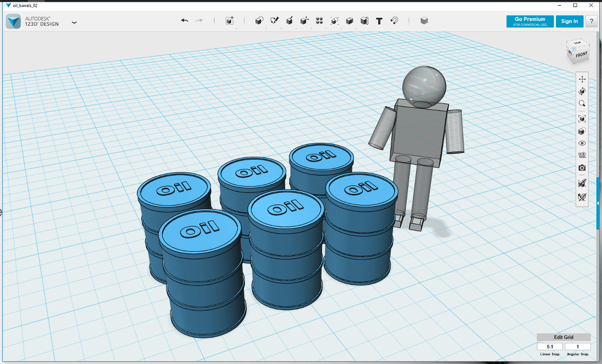Open Help with the question mark button
This screenshot has width=602, height=364.
pyautogui.click(x=591, y=21)
